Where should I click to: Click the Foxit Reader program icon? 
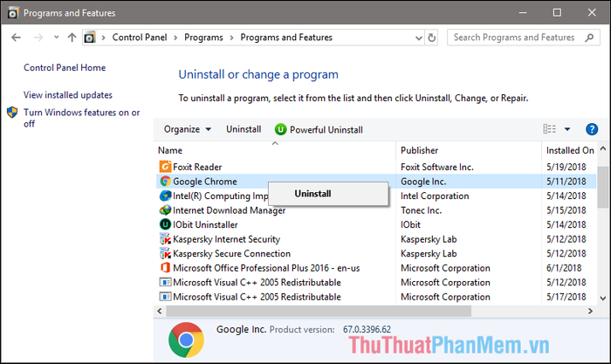pos(165,167)
